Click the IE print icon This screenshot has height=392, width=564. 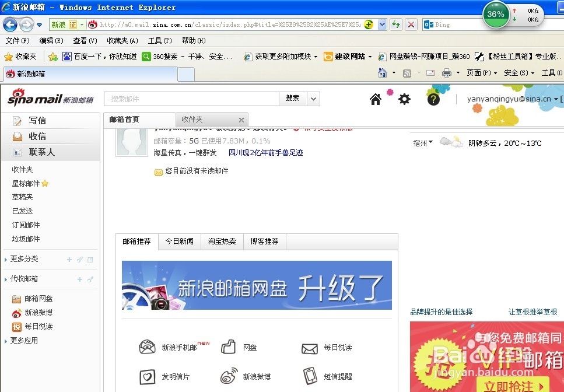click(446, 73)
